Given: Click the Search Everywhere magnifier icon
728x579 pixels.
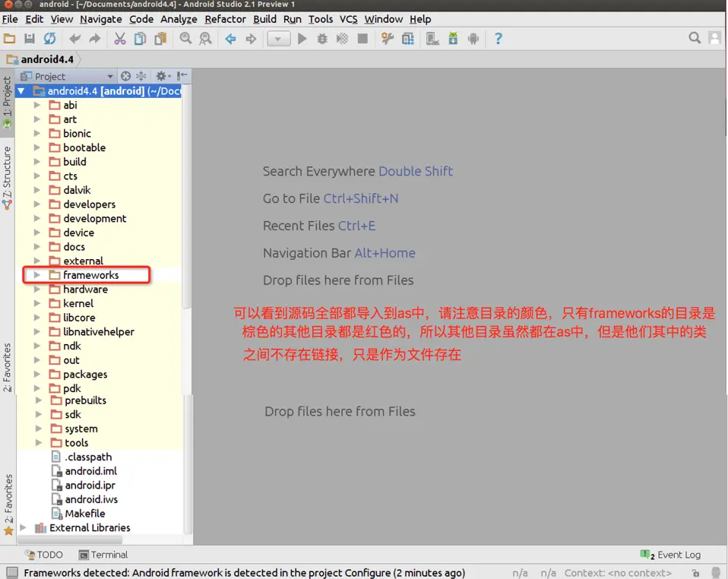Looking at the screenshot, I should [695, 38].
